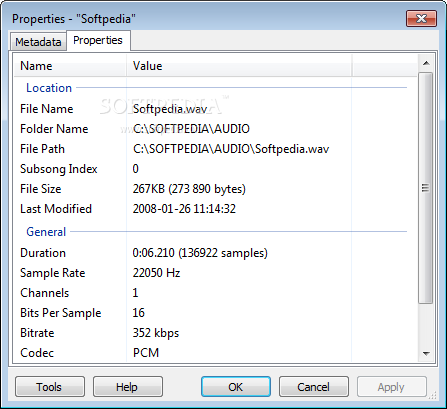Select the Properties tab
The height and width of the screenshot is (409, 447).
pos(98,40)
